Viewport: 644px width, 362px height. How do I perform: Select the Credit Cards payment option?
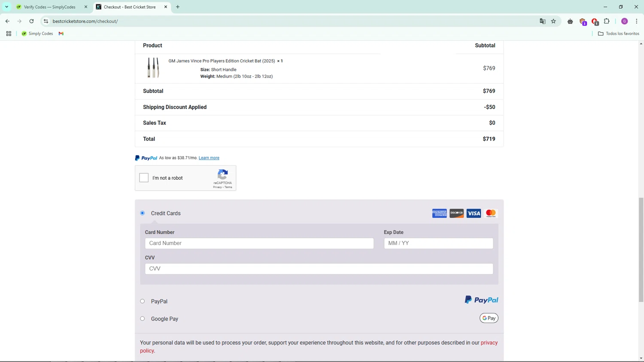(143, 213)
